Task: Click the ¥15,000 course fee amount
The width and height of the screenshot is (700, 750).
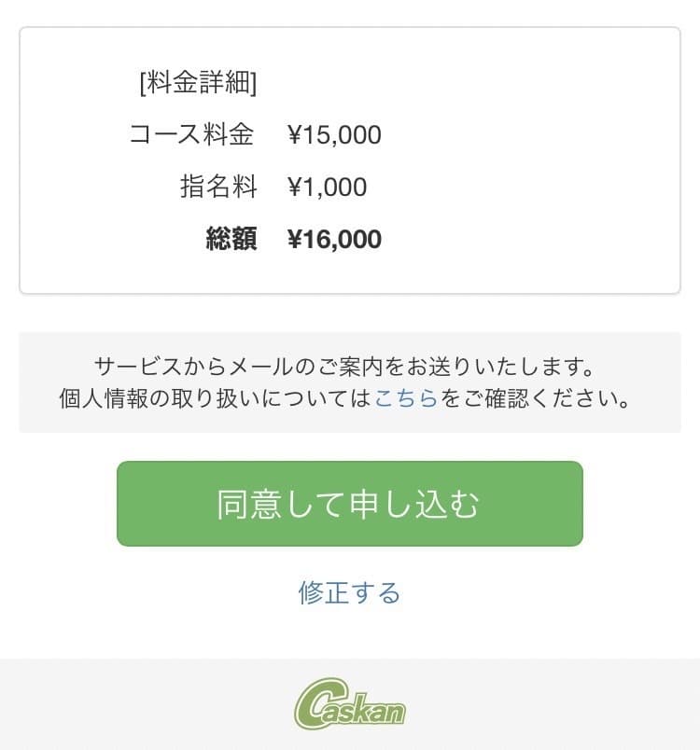Action: point(335,135)
